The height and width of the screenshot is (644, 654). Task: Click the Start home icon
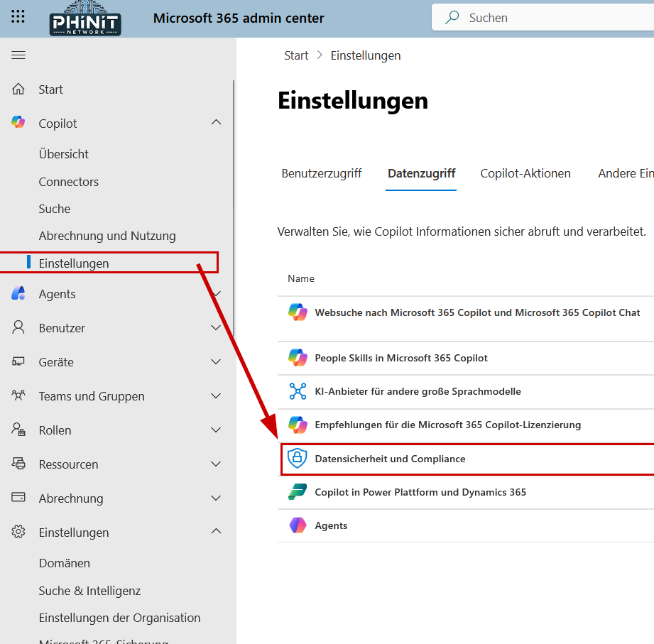pos(18,89)
